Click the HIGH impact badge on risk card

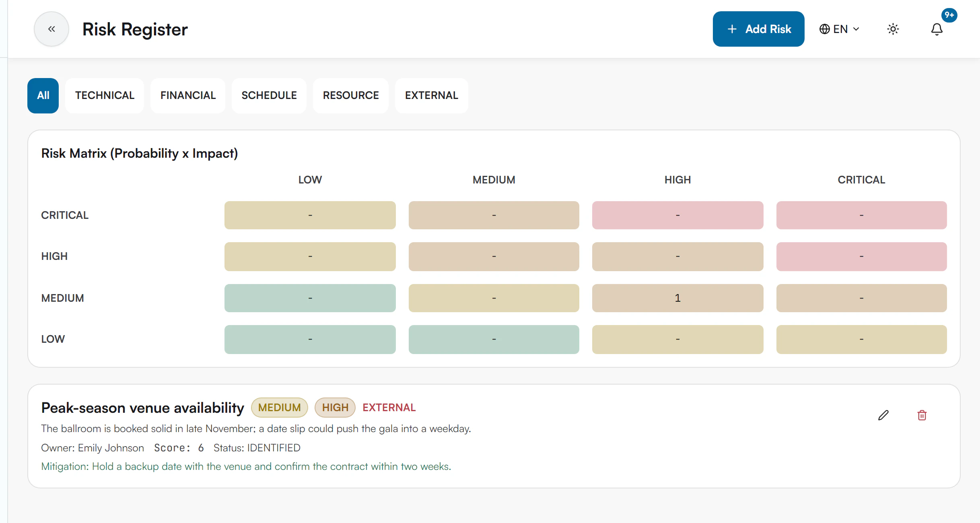335,408
